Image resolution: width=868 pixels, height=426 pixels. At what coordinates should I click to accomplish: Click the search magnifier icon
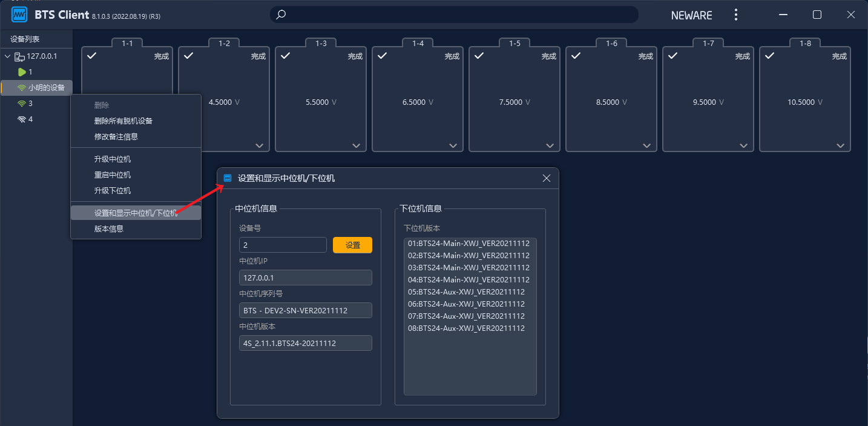point(281,15)
